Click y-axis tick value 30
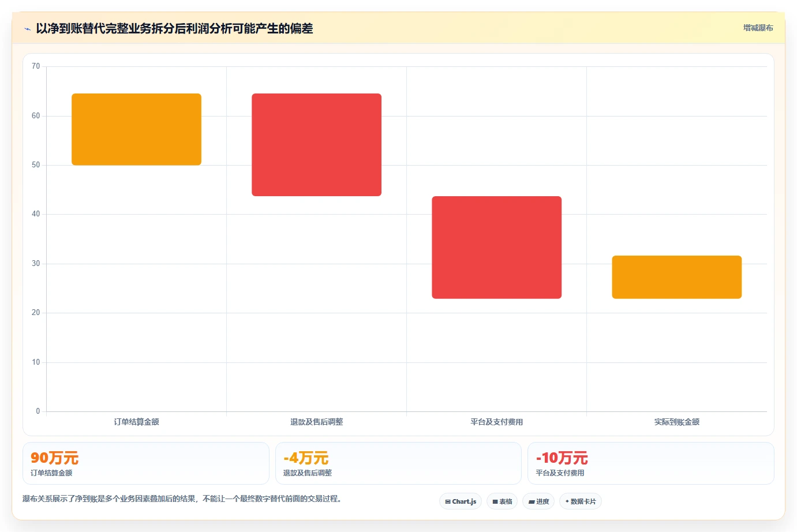This screenshot has width=797, height=532. click(x=36, y=264)
